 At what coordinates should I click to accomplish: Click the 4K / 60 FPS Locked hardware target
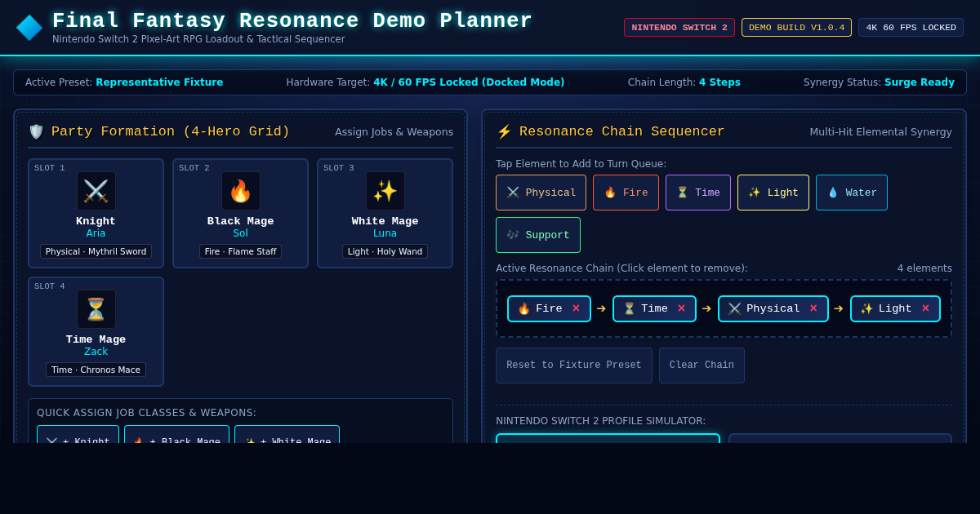(x=469, y=82)
